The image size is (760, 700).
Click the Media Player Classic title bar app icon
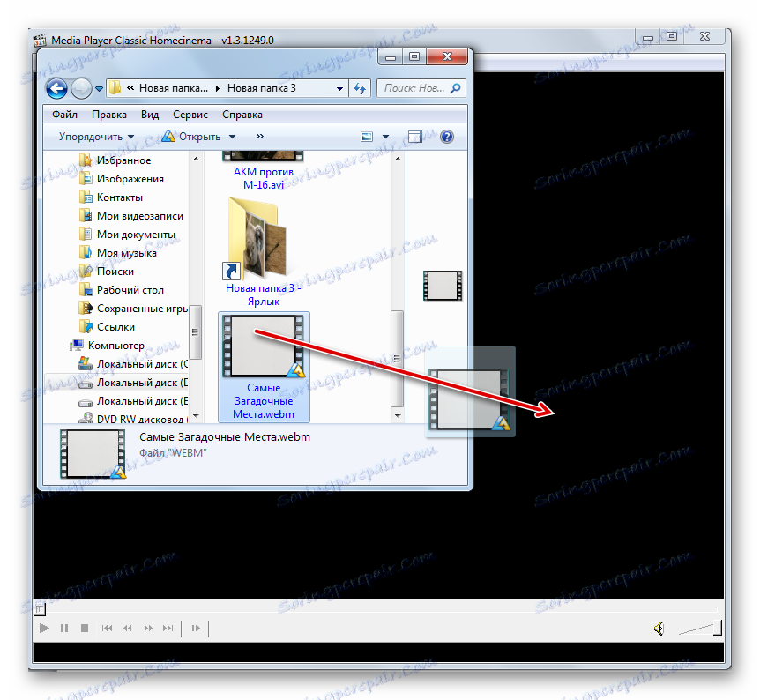coord(41,40)
